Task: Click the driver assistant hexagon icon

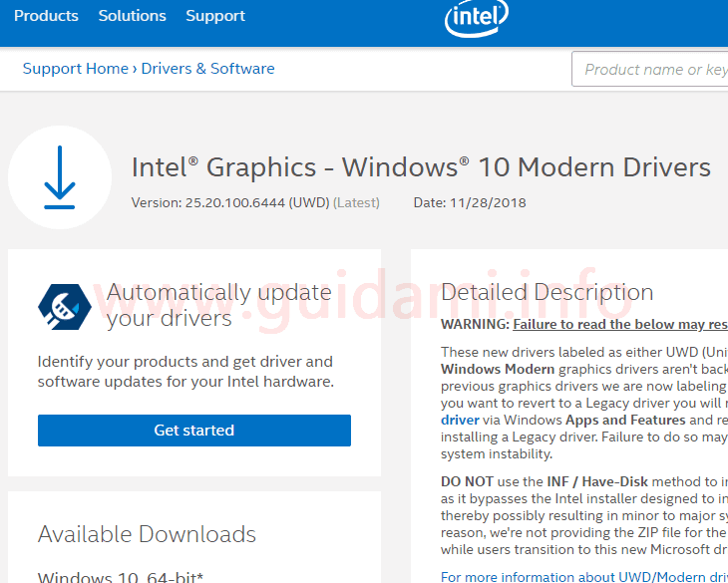Action: (65, 307)
